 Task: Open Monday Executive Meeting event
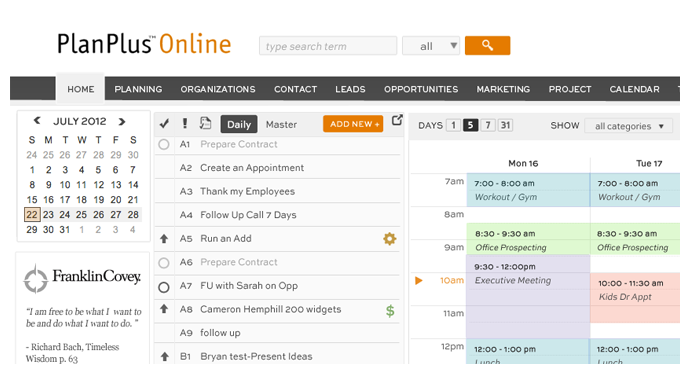click(x=528, y=297)
